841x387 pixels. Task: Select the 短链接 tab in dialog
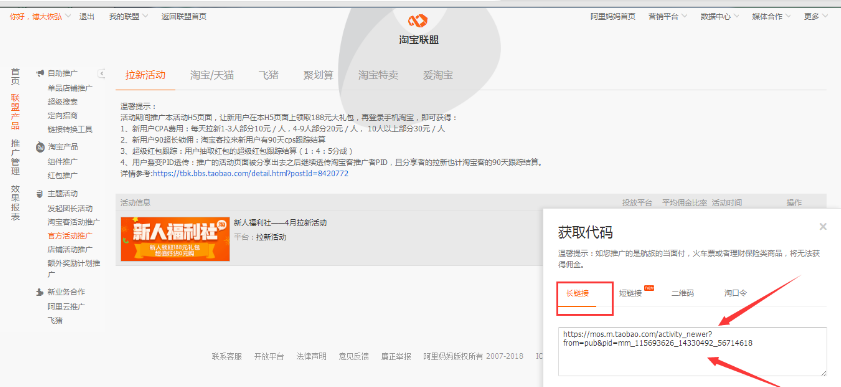click(x=630, y=293)
